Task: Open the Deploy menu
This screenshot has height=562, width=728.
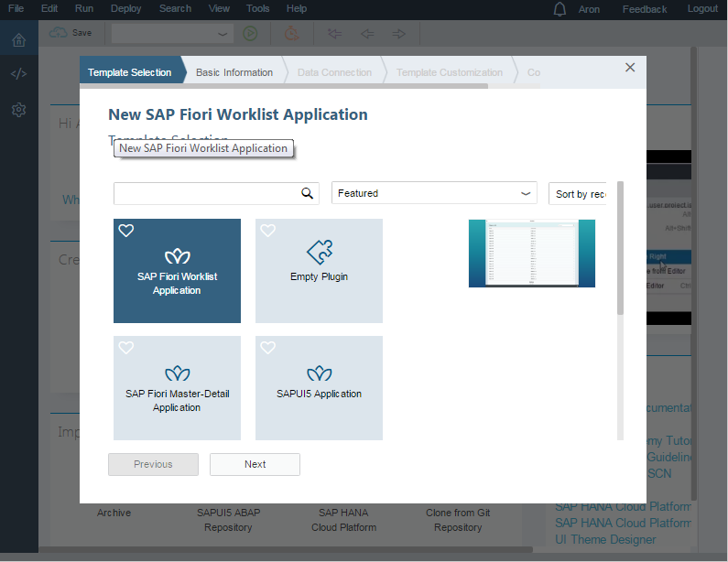Action: point(125,9)
